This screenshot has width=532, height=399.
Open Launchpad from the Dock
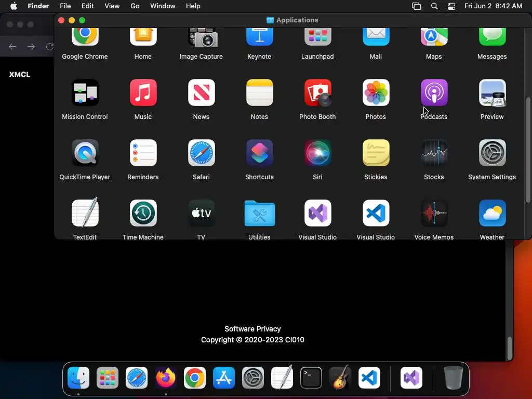108,378
